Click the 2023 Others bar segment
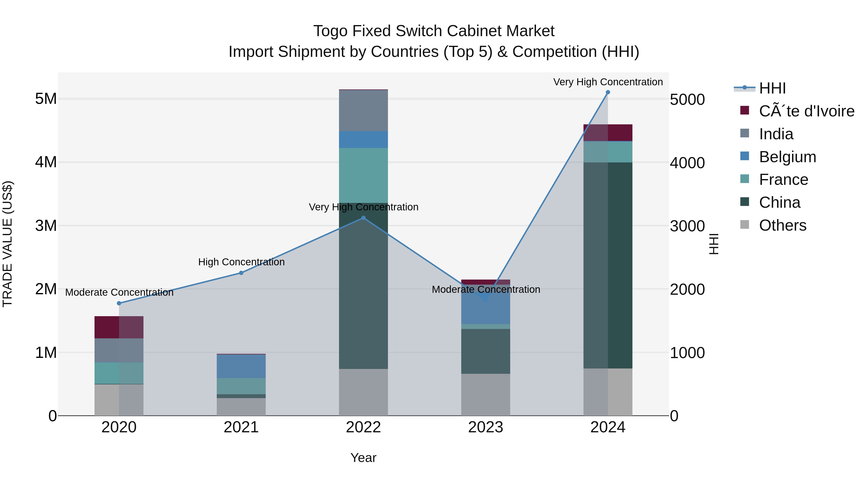This screenshot has width=868, height=488. [486, 395]
